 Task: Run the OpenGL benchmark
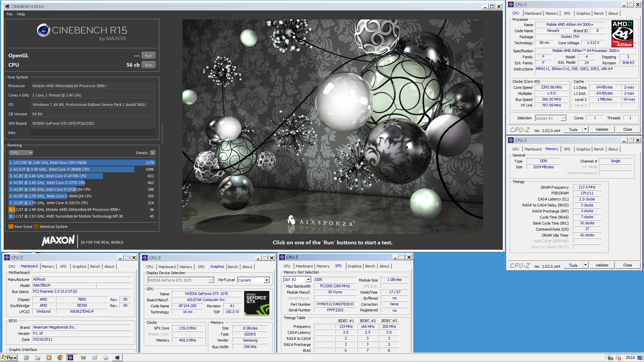pyautogui.click(x=149, y=56)
